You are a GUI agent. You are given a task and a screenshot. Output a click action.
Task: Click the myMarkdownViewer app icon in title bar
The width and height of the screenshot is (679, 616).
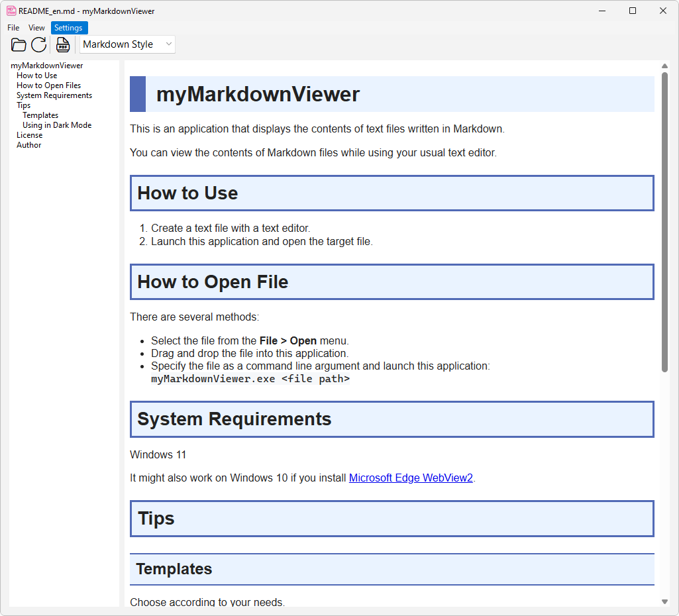click(x=11, y=11)
